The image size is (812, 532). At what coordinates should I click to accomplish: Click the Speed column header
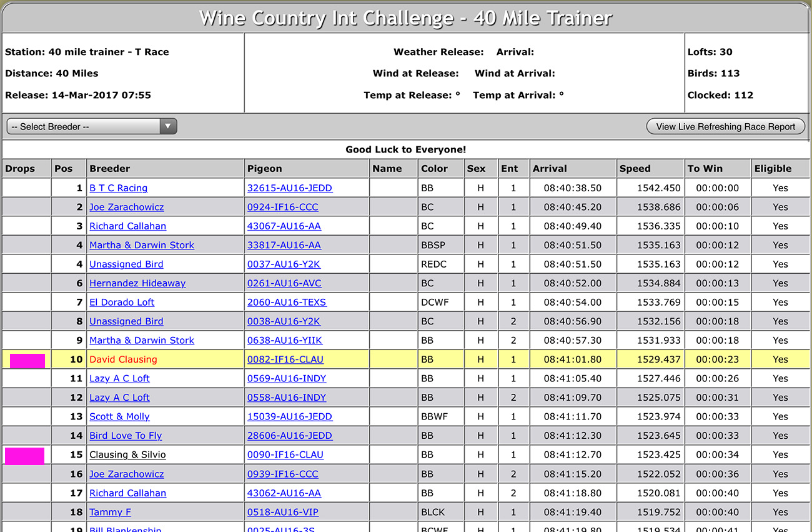click(635, 169)
